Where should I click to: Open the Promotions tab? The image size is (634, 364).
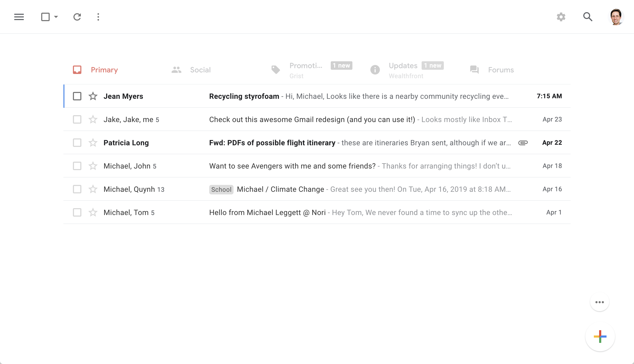306,66
